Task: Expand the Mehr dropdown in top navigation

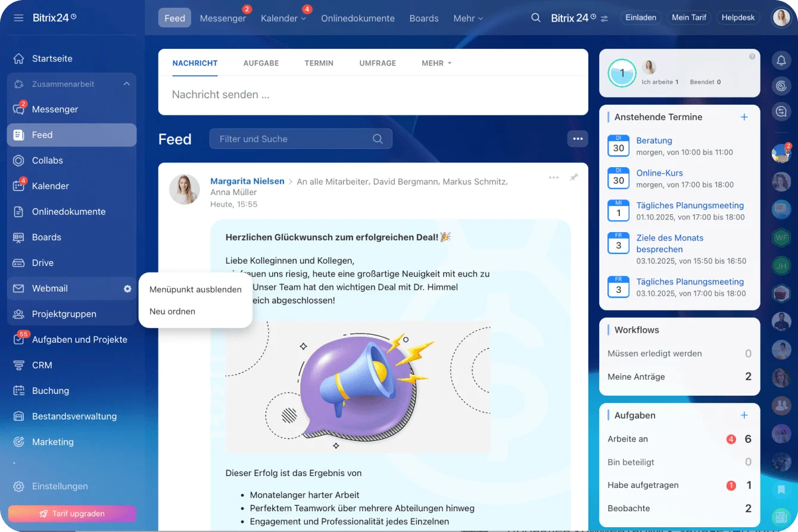Action: coord(467,18)
